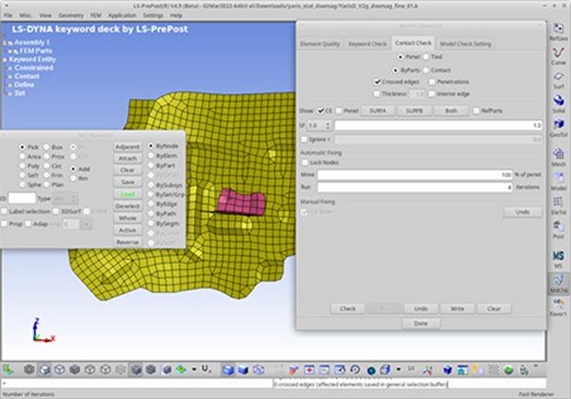
Task: Enable the Interior edge checkbox
Action: (432, 94)
